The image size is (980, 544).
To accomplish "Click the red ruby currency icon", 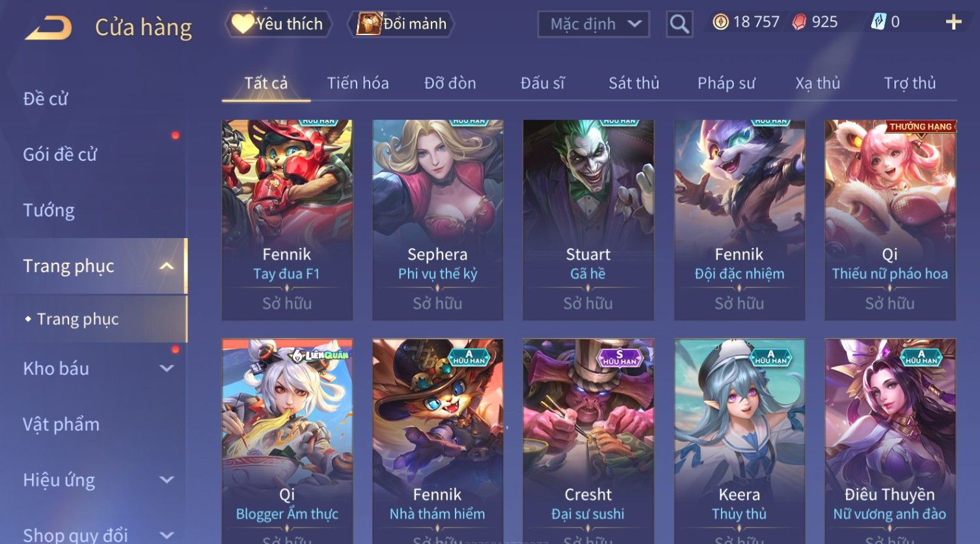I will pos(799,22).
